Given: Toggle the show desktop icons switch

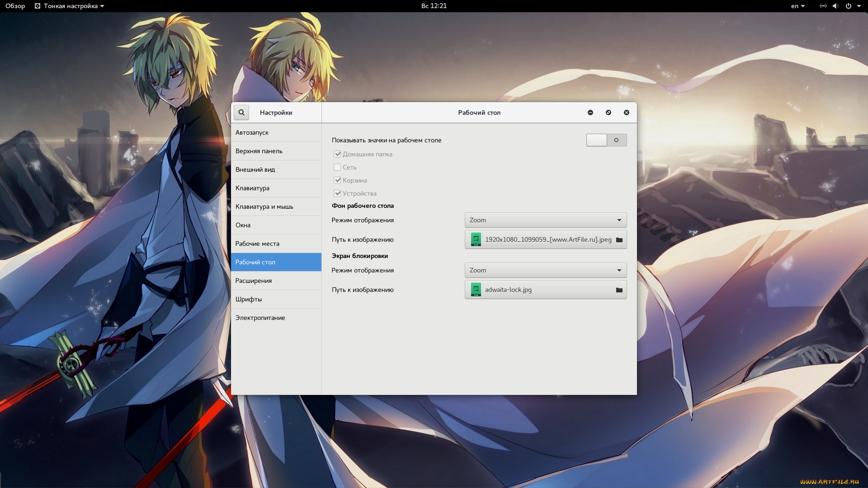Looking at the screenshot, I should point(606,140).
